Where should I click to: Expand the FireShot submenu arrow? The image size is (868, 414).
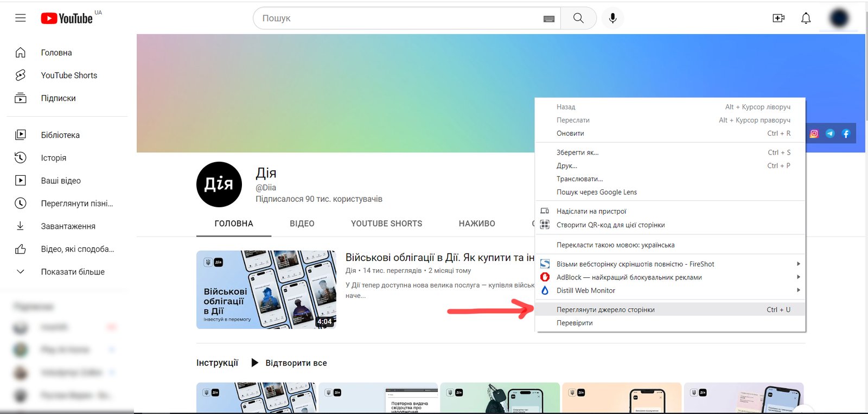pyautogui.click(x=798, y=264)
